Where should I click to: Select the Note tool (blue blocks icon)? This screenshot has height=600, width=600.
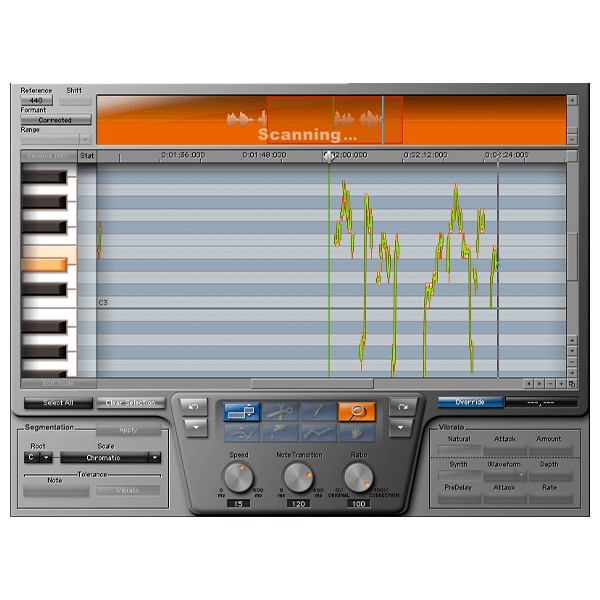point(242,412)
